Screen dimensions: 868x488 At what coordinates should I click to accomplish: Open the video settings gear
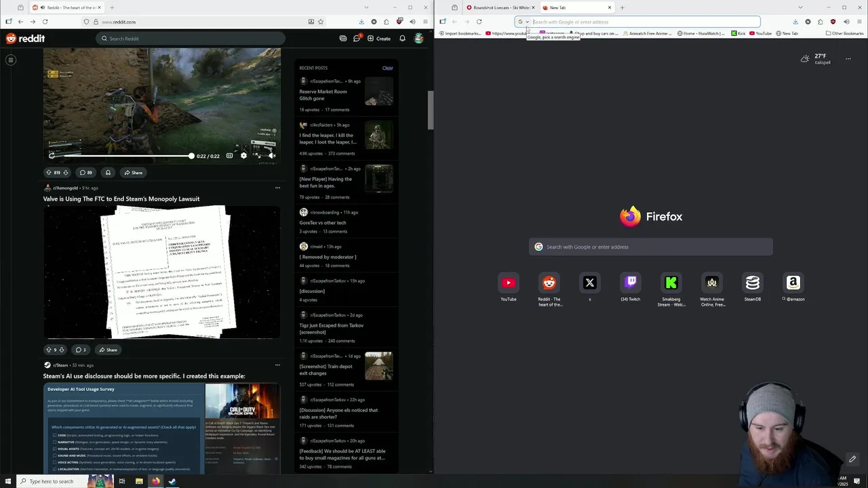coord(243,156)
